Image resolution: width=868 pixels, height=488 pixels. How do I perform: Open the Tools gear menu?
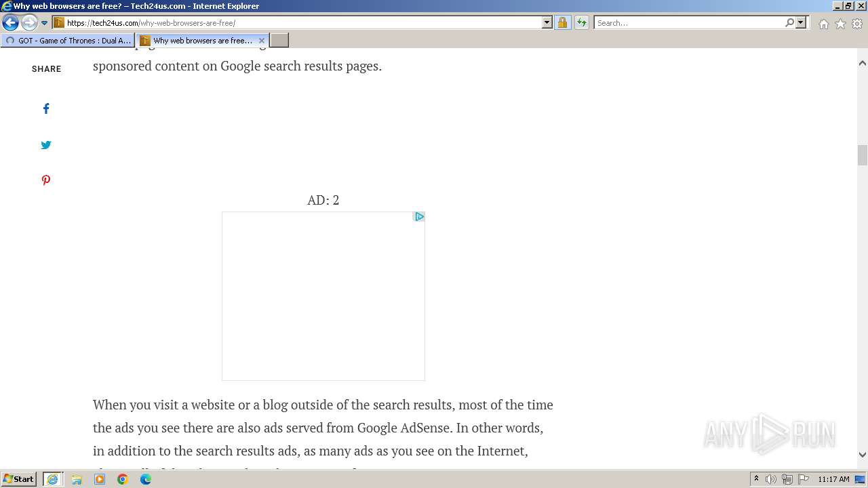[x=857, y=24]
